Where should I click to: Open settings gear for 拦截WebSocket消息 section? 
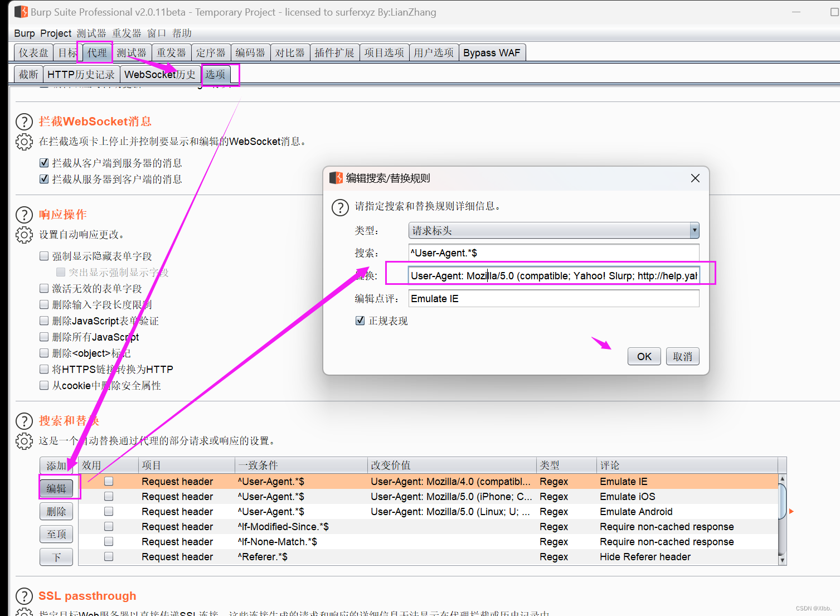coord(24,142)
